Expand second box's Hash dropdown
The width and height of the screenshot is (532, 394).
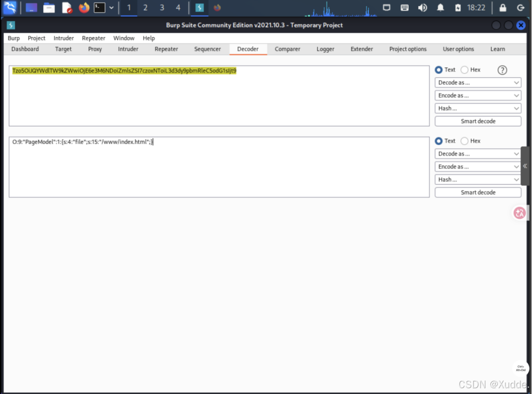[x=478, y=179]
